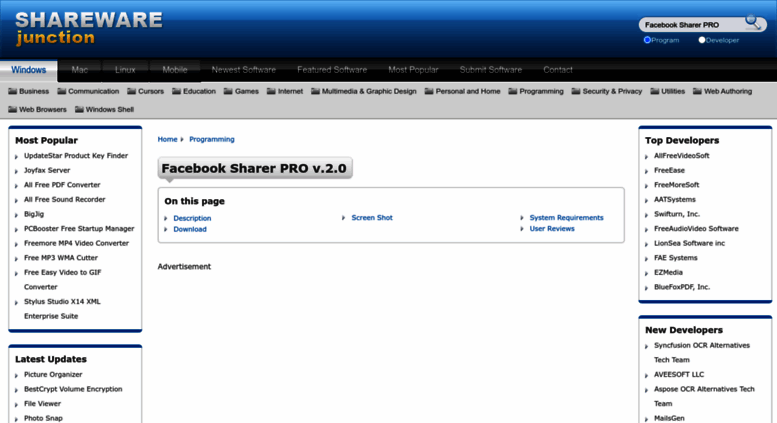This screenshot has width=777, height=423.
Task: Click the Shareware Junction logo
Action: (89, 29)
